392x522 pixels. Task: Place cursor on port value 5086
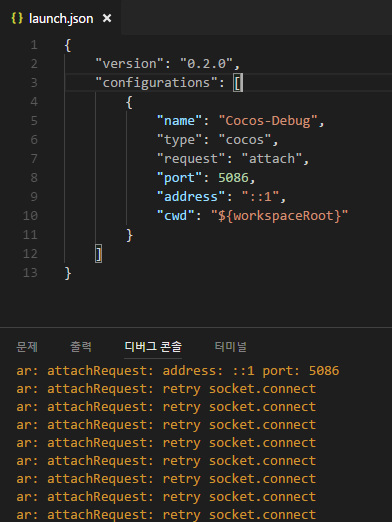point(233,178)
